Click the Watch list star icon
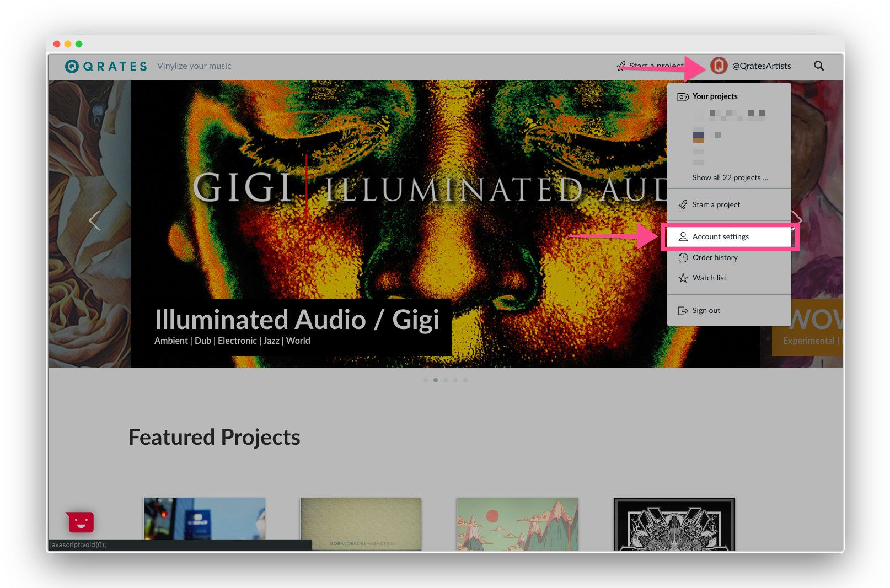Screen dimensions: 890x588 [x=683, y=278]
